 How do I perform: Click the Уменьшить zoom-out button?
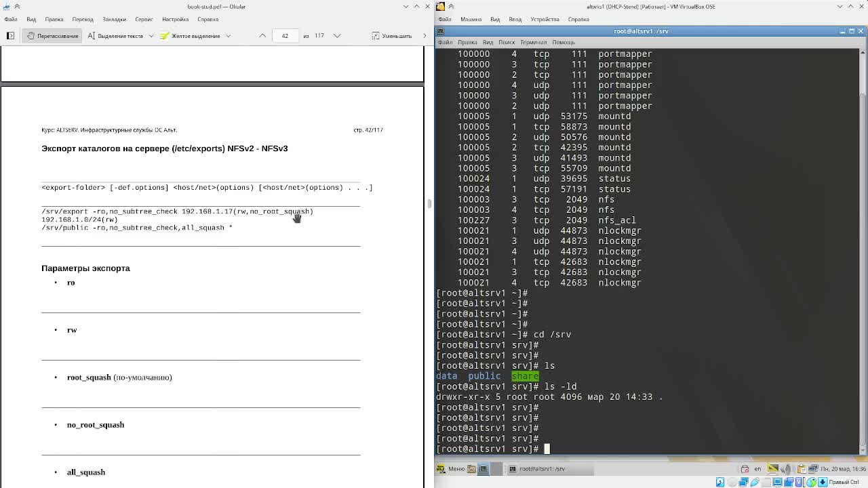click(x=392, y=35)
